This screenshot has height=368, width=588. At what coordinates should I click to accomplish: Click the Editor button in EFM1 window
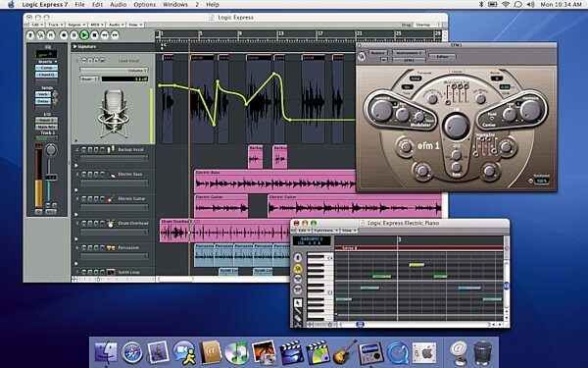point(442,57)
